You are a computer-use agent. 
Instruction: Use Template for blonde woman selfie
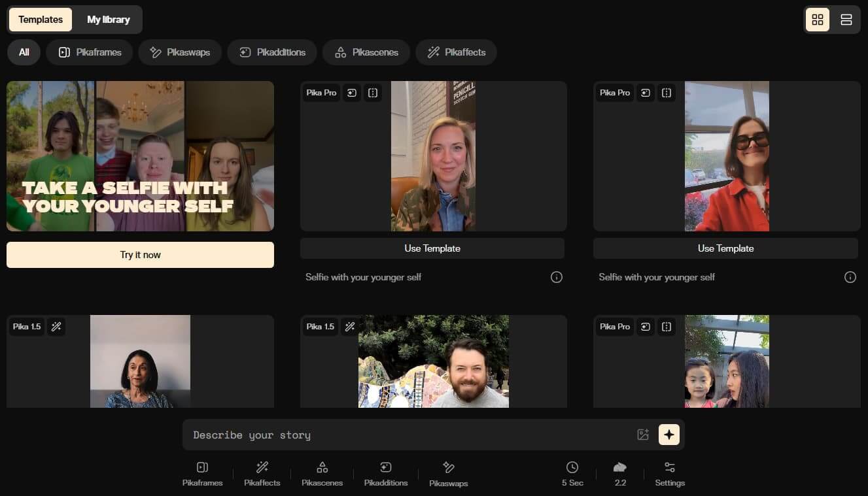pyautogui.click(x=432, y=248)
